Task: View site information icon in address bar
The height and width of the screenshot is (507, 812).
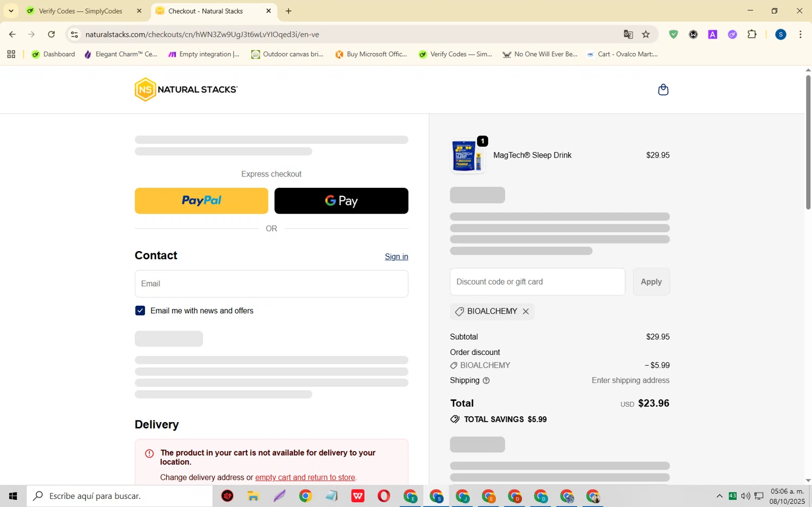Action: point(75,35)
